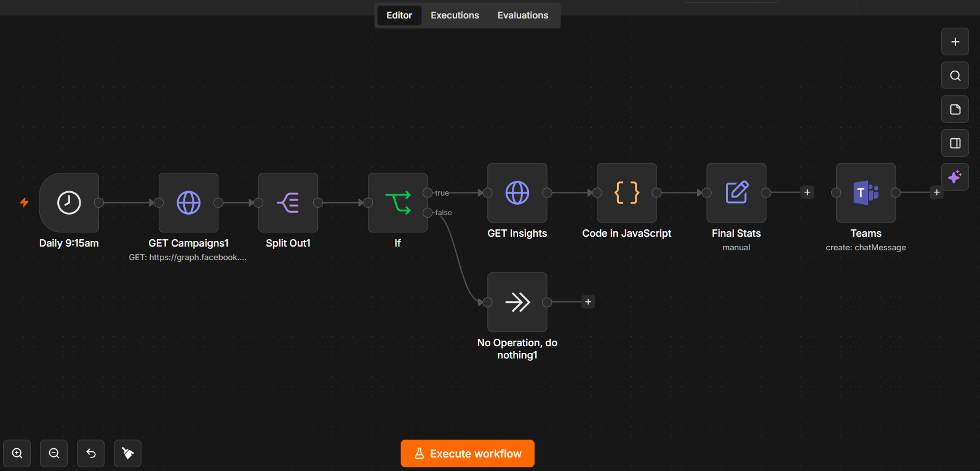Click the Teams node input connector
The image size is (980, 471).
(836, 192)
